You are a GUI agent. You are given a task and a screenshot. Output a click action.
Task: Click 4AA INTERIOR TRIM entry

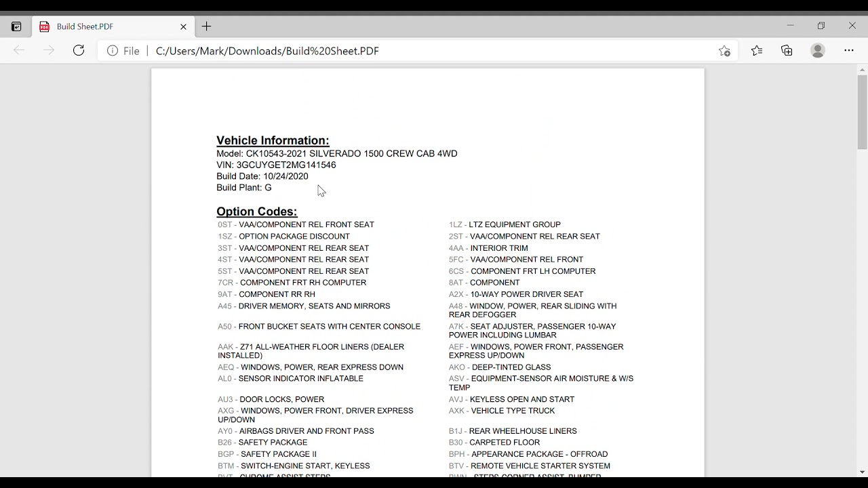[488, 248]
